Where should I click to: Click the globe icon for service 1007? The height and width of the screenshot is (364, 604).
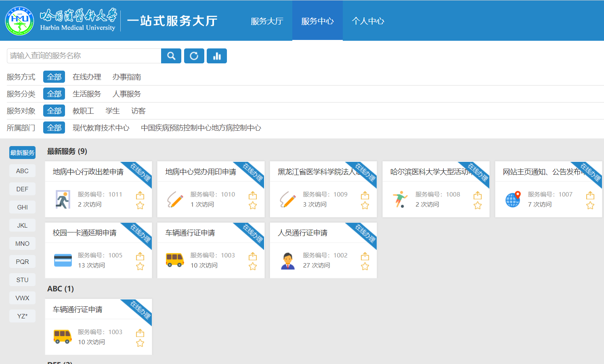pos(513,199)
